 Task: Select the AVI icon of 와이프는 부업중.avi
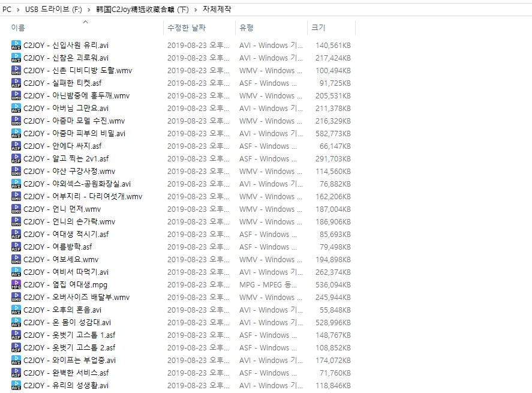(x=16, y=360)
